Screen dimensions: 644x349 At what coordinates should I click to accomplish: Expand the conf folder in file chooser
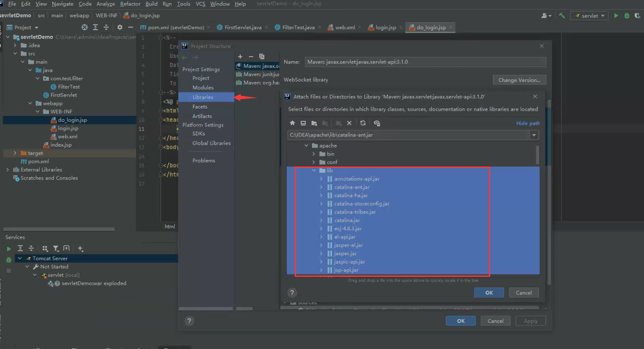click(x=314, y=162)
